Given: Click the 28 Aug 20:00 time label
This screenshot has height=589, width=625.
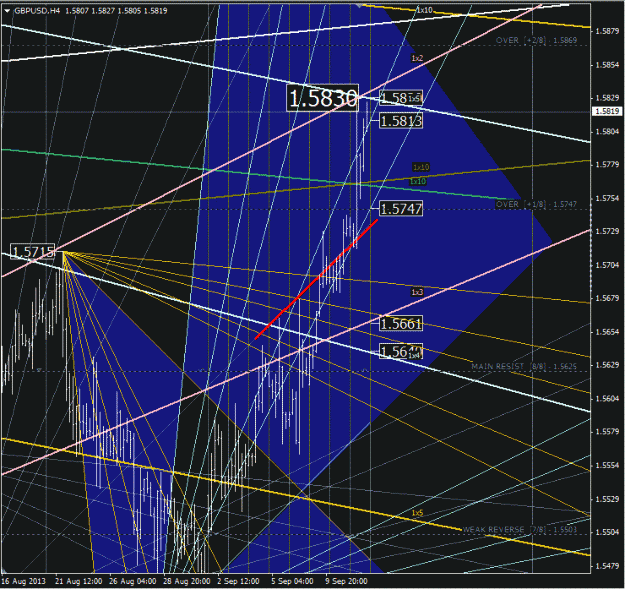Looking at the screenshot, I should (187, 581).
